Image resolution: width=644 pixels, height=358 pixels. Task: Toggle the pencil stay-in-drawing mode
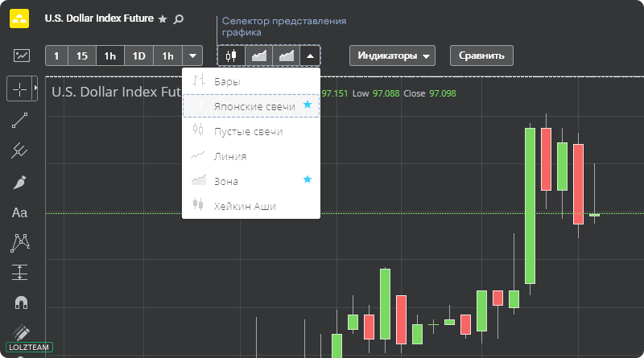(21, 332)
